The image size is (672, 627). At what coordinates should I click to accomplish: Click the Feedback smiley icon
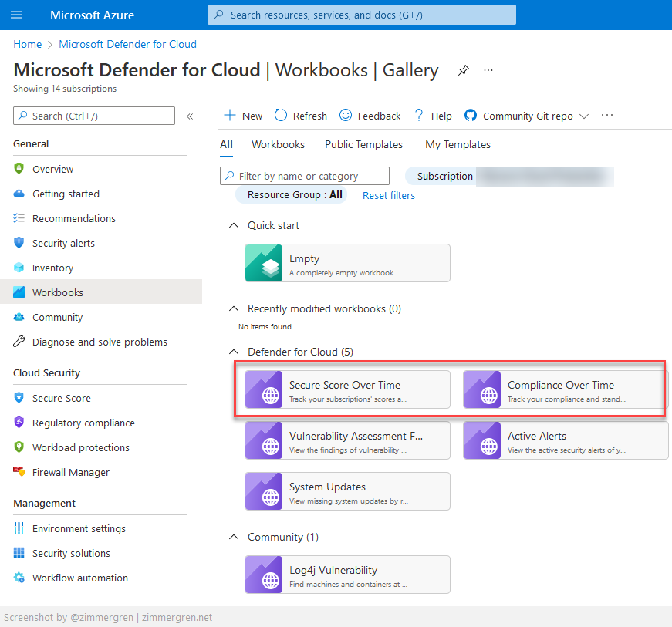pos(344,115)
